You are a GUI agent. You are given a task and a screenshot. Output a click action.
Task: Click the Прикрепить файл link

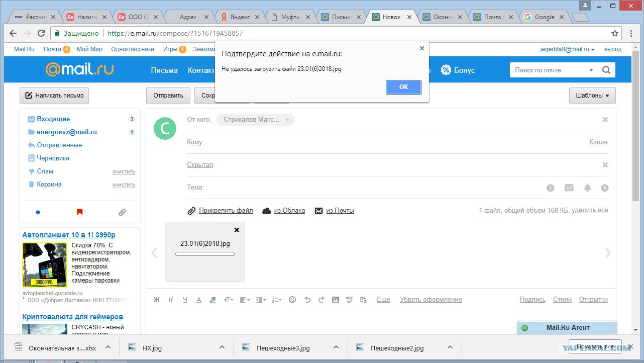(226, 211)
